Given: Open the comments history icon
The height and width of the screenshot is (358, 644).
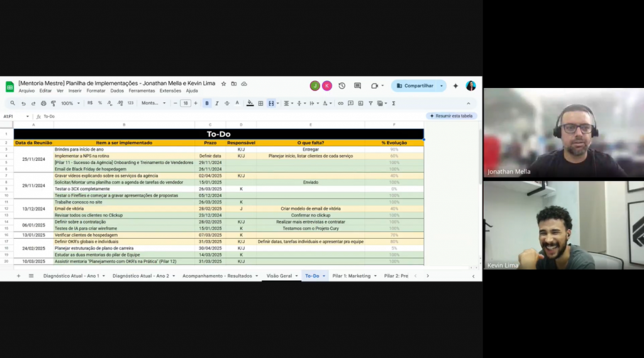Looking at the screenshot, I should pos(357,85).
